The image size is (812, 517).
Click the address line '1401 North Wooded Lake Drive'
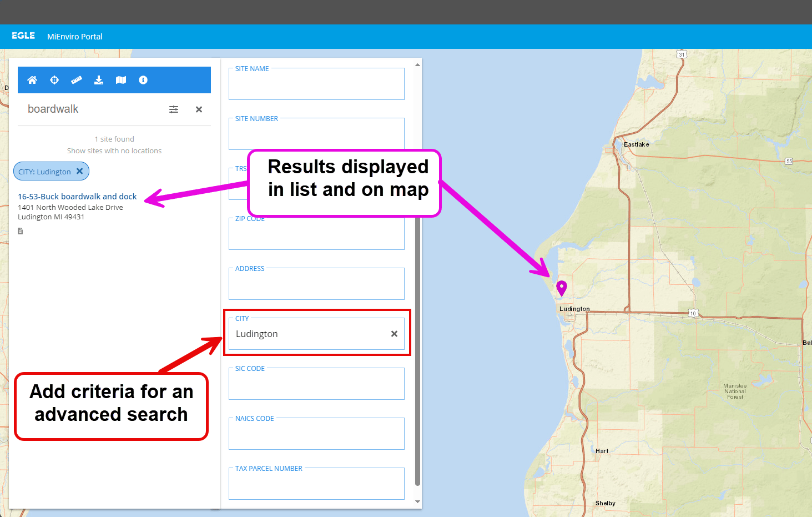tap(70, 207)
